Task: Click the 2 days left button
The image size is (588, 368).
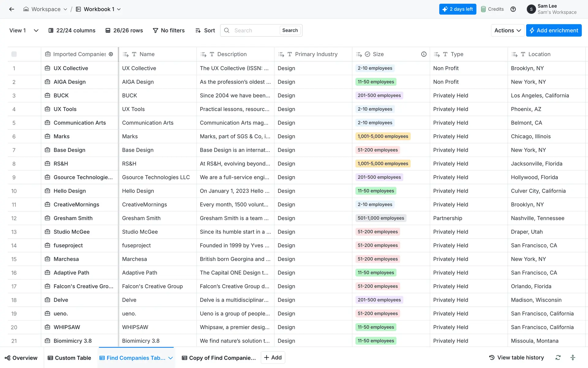Action: (x=458, y=9)
